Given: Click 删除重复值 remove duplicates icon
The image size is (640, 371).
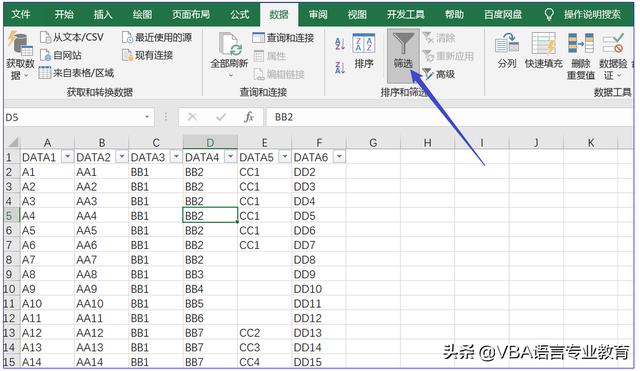Looking at the screenshot, I should coord(581,44).
